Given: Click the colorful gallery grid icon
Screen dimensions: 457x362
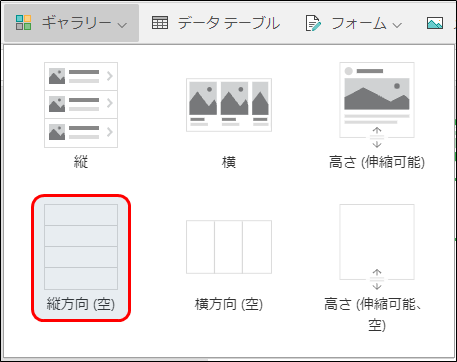Looking at the screenshot, I should [23, 23].
